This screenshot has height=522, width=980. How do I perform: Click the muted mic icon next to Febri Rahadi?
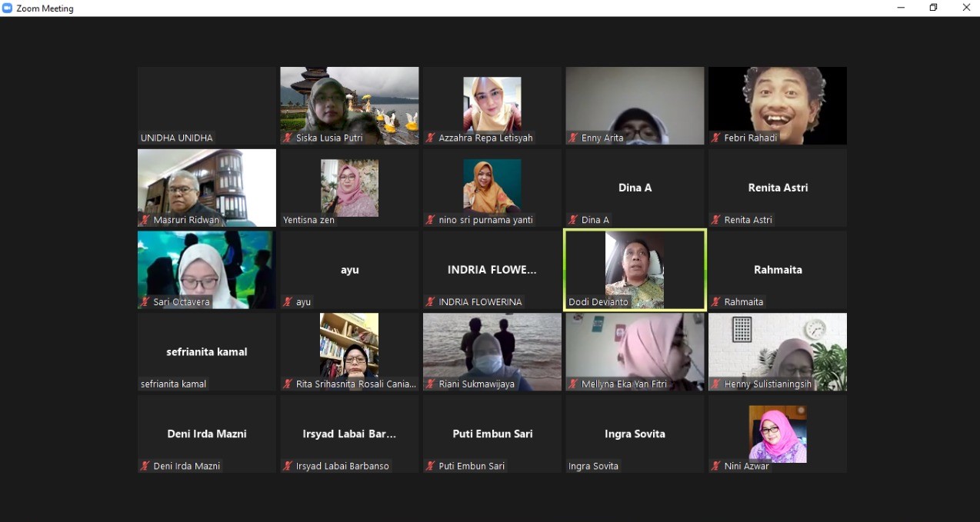click(716, 138)
